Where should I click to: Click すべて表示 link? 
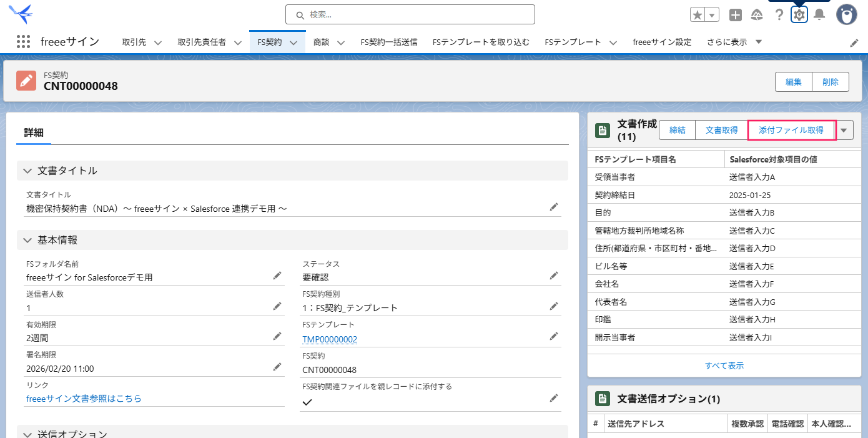pos(724,366)
